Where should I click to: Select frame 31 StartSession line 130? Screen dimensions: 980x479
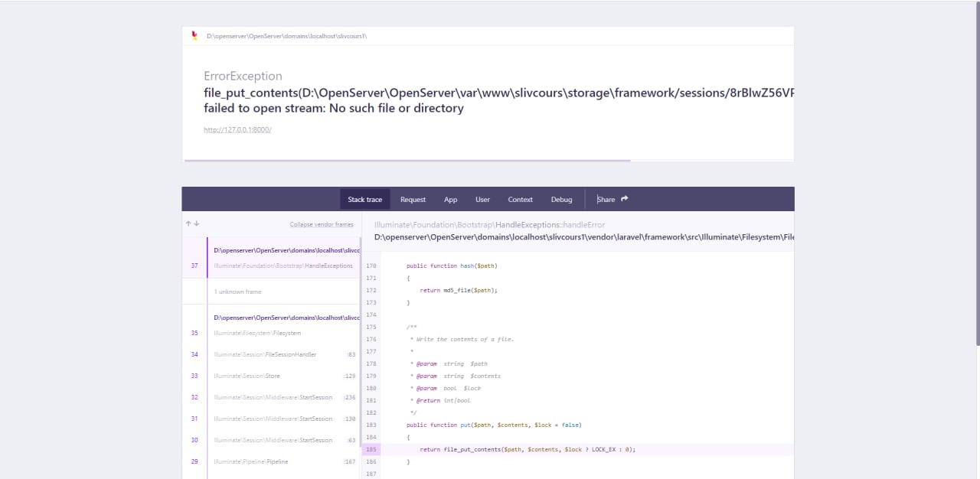click(x=271, y=419)
